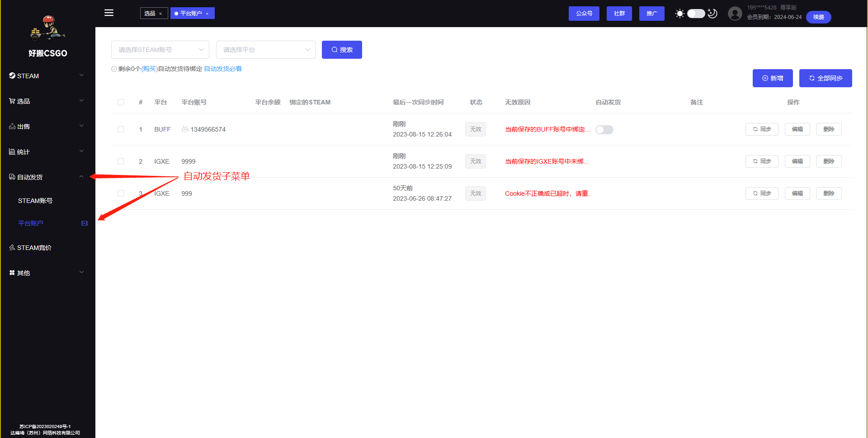
Task: Close the 选品 tab with its x
Action: point(160,14)
